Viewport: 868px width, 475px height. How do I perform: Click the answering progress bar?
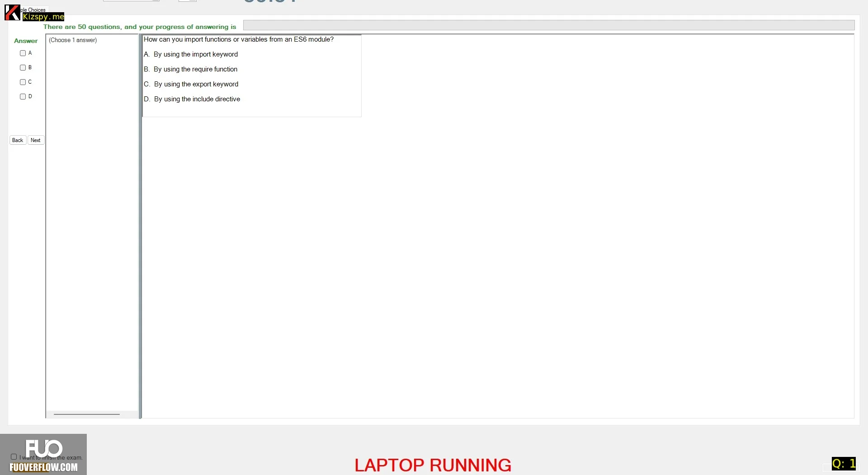pyautogui.click(x=549, y=25)
